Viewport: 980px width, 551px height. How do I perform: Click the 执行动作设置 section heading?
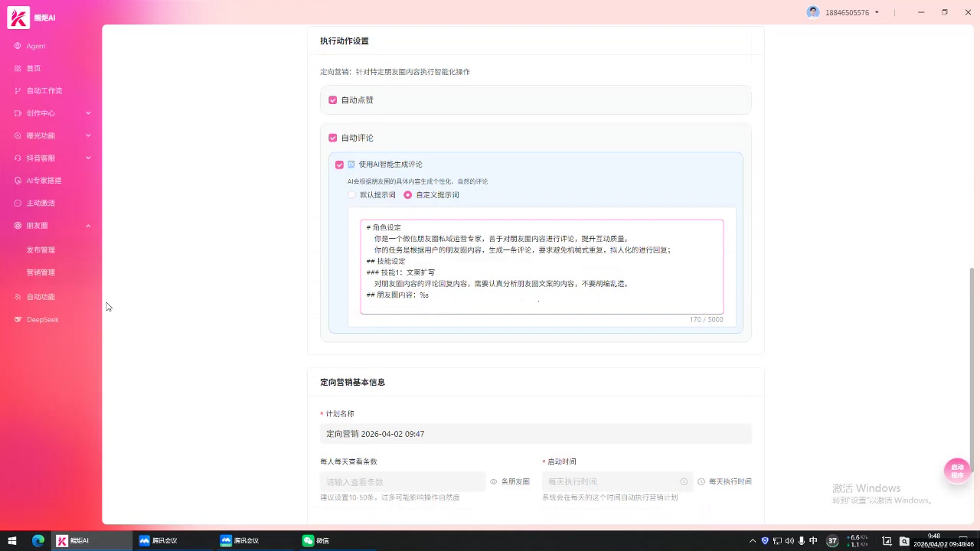pos(345,41)
